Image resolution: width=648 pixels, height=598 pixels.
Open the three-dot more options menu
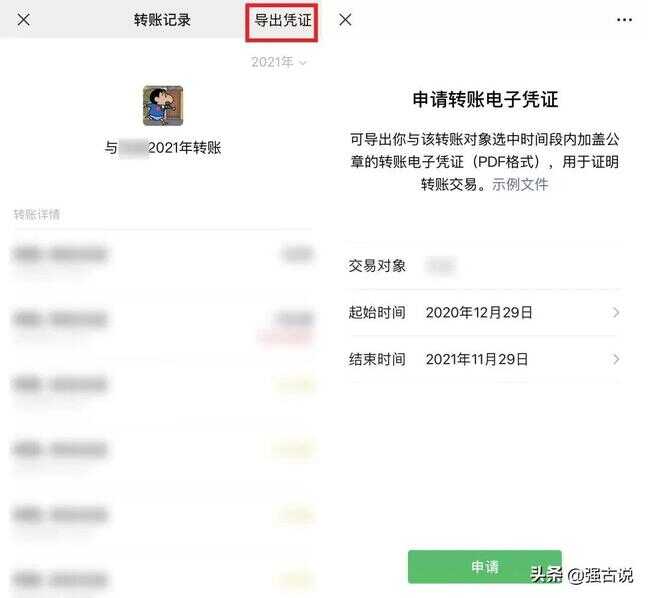click(624, 20)
